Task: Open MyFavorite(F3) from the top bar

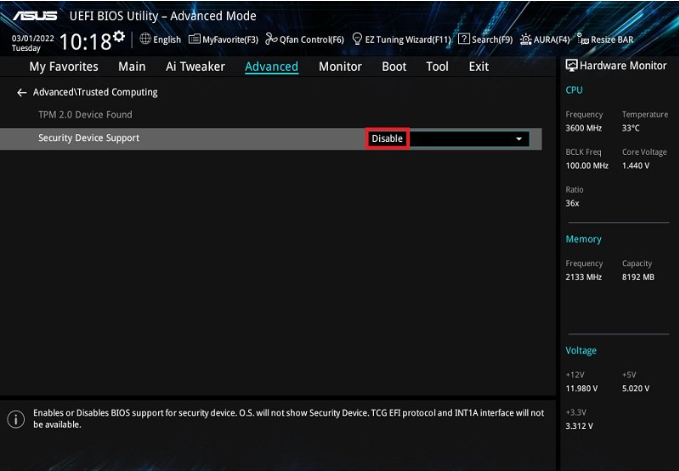Action: 223,39
